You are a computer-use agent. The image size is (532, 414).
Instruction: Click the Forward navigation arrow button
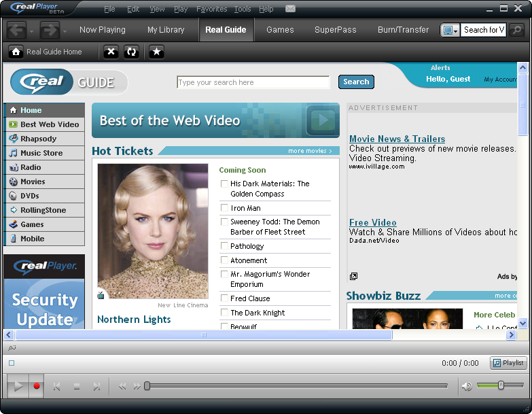coord(50,30)
